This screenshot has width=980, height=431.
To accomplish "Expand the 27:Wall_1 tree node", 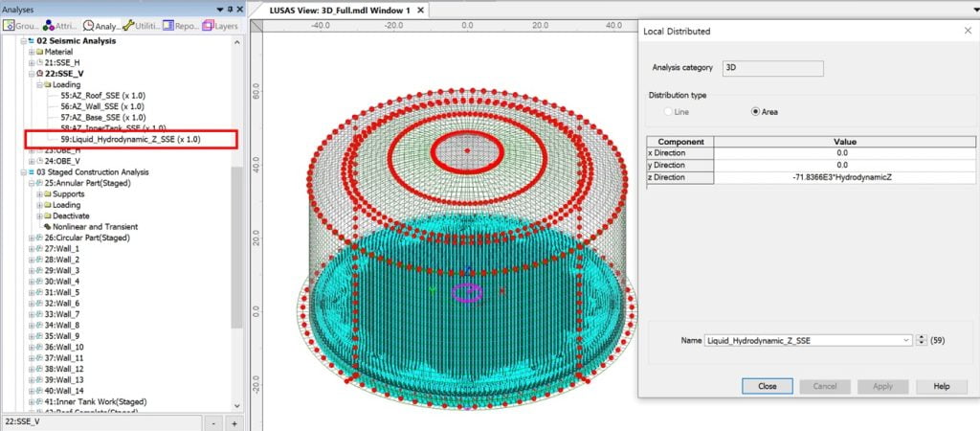I will click(x=32, y=249).
